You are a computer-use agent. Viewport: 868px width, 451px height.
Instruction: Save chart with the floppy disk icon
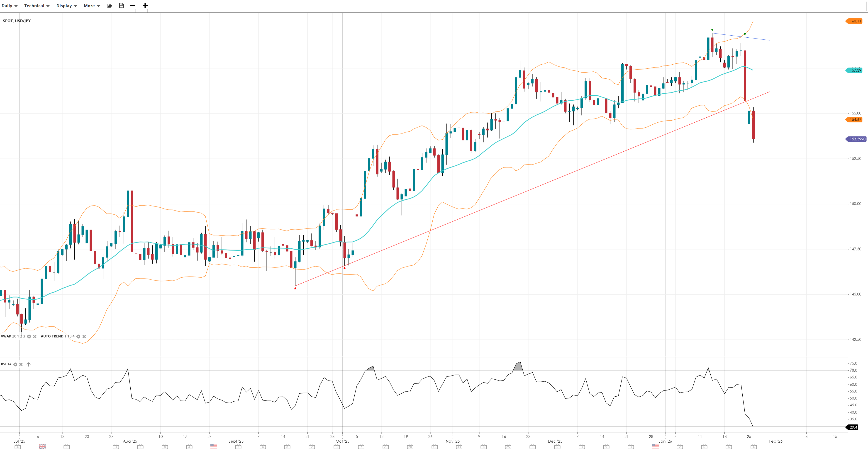(x=121, y=6)
